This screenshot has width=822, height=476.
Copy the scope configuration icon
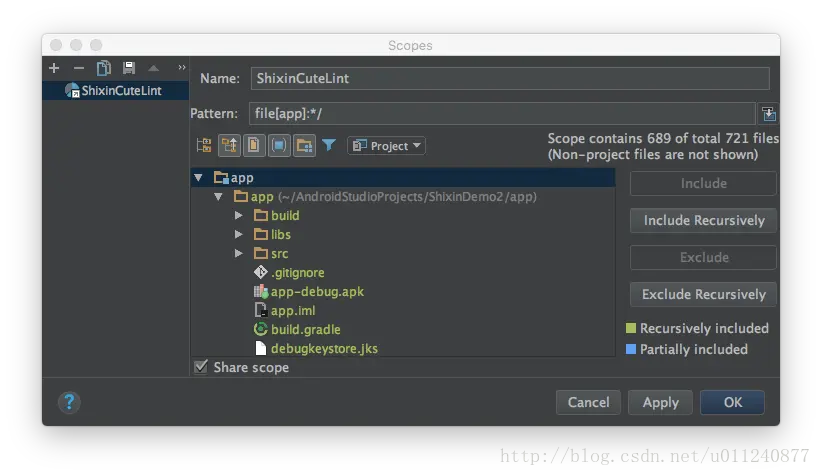(104, 68)
